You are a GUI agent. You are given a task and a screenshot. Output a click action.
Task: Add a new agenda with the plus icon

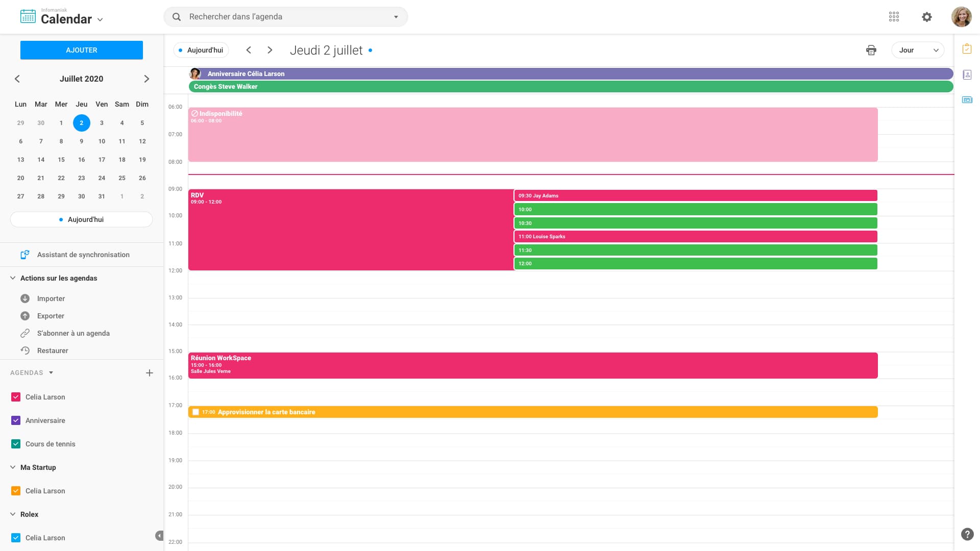tap(150, 373)
